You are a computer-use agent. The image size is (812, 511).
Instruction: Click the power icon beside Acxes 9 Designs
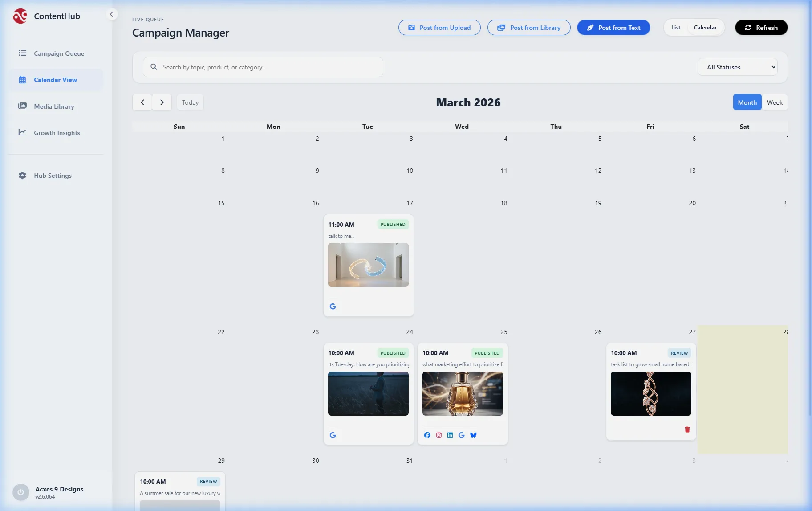(20, 492)
